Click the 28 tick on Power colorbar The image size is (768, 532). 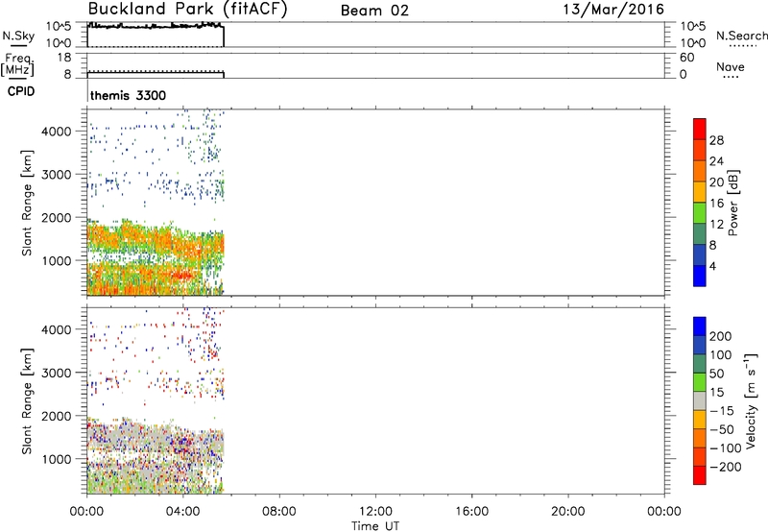(x=716, y=140)
